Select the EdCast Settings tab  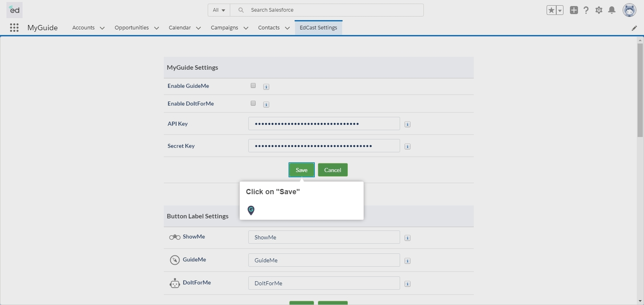pyautogui.click(x=318, y=27)
